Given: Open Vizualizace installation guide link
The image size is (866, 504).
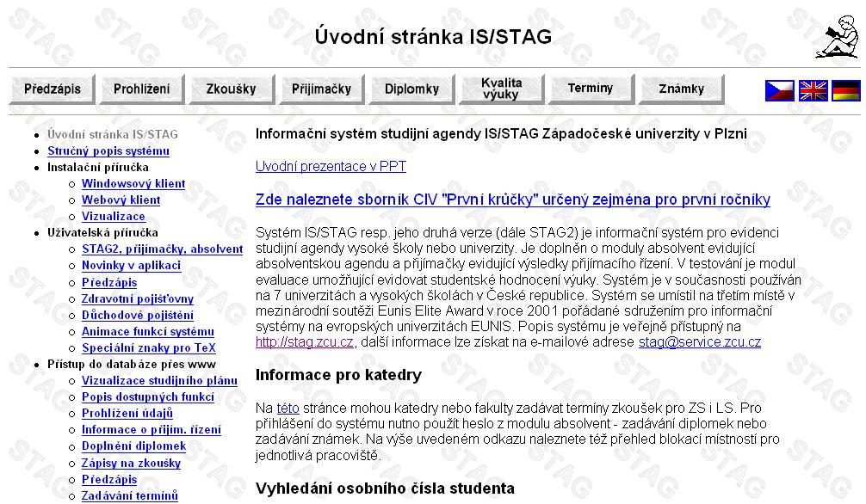Looking at the screenshot, I should 114,217.
